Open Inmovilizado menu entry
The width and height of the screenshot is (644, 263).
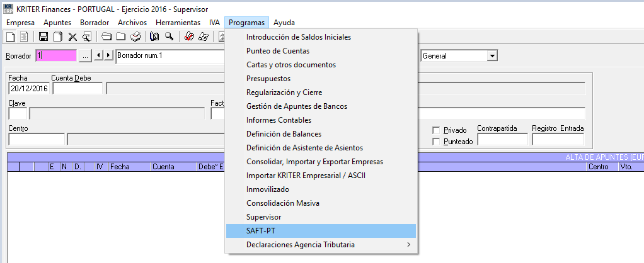tap(321, 189)
